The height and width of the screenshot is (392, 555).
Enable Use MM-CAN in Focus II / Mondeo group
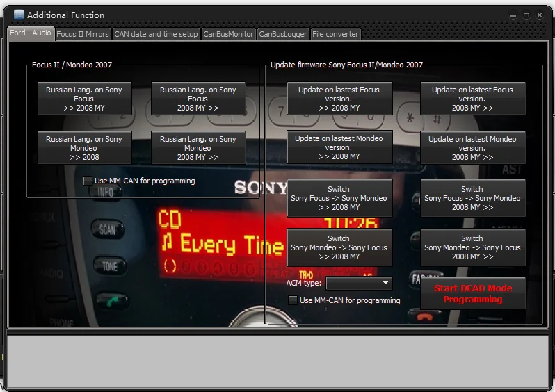(88, 181)
